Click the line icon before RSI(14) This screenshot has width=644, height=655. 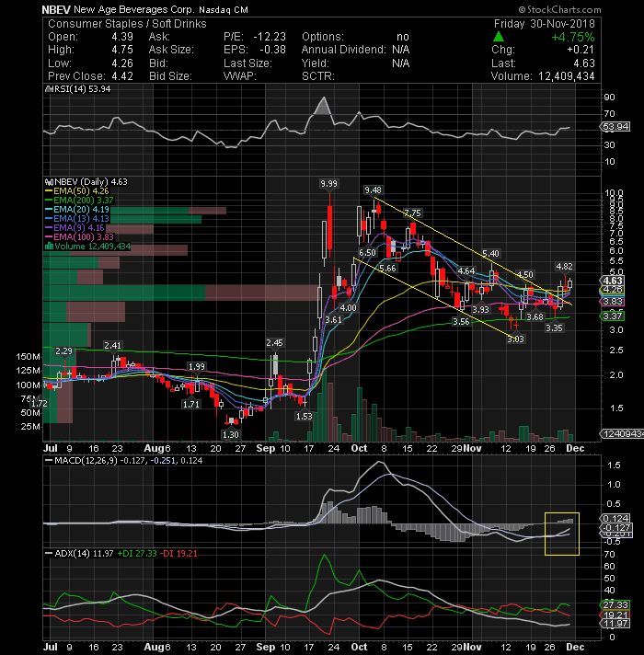(49, 89)
